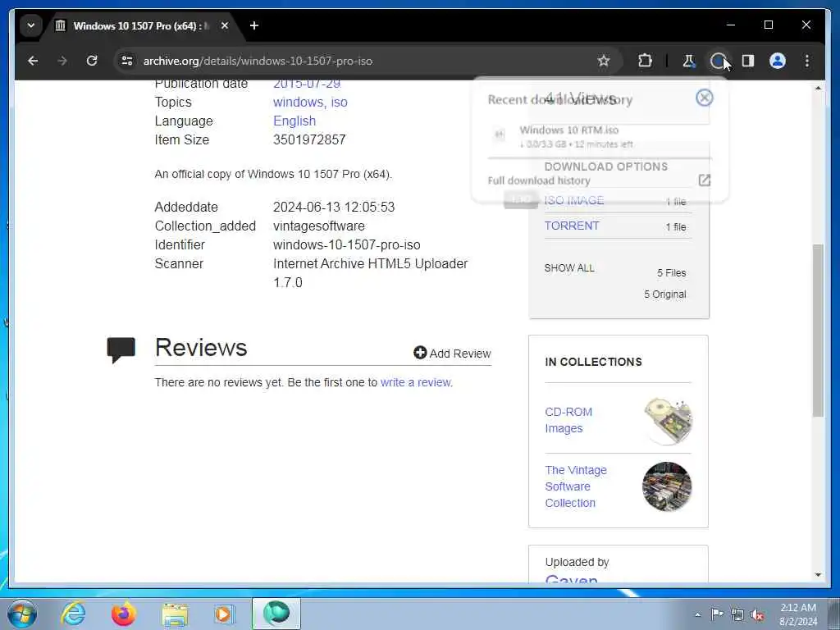Open Windows Explorer from taskbar
840x630 pixels.
[x=175, y=614]
